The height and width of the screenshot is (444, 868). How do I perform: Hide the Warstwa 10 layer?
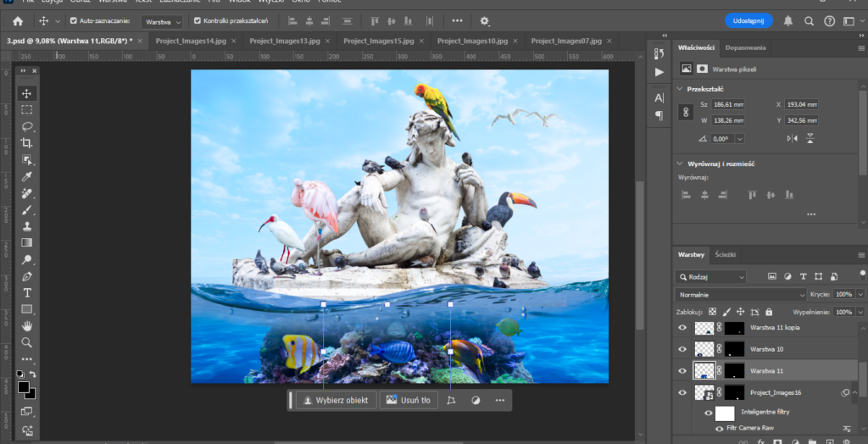[682, 349]
